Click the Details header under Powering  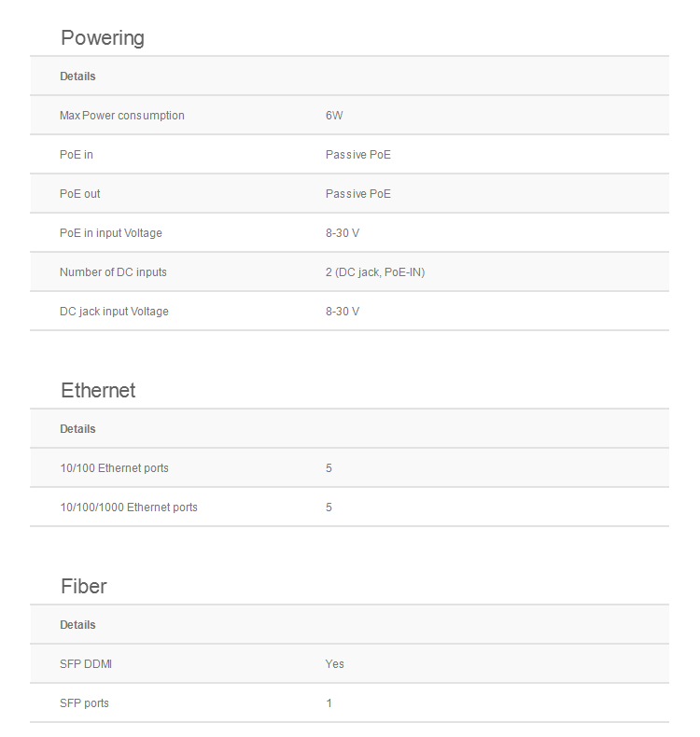click(77, 76)
